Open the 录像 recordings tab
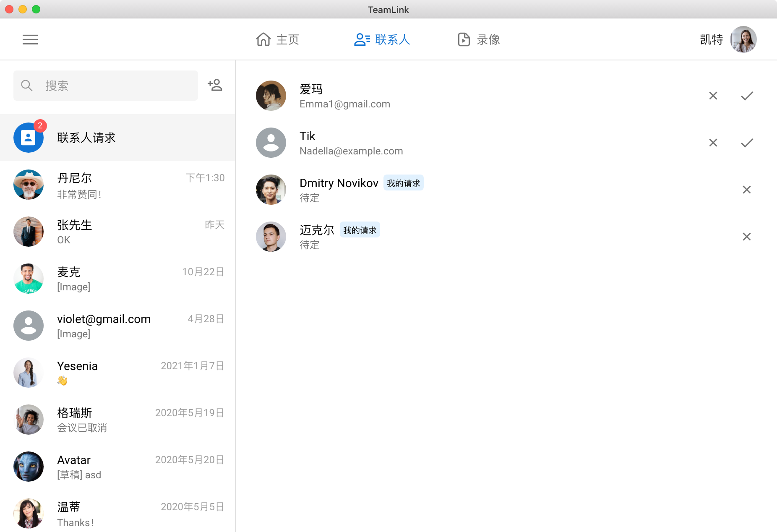Image resolution: width=777 pixels, height=532 pixels. click(479, 40)
